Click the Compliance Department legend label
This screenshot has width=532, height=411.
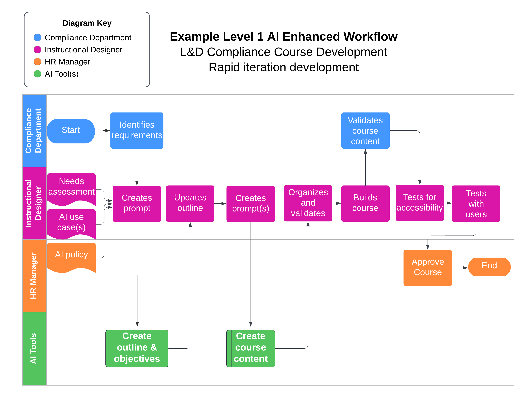[x=88, y=38]
